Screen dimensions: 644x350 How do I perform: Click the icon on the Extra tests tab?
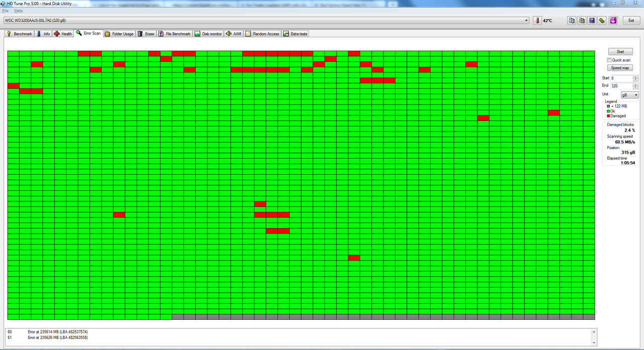286,34
